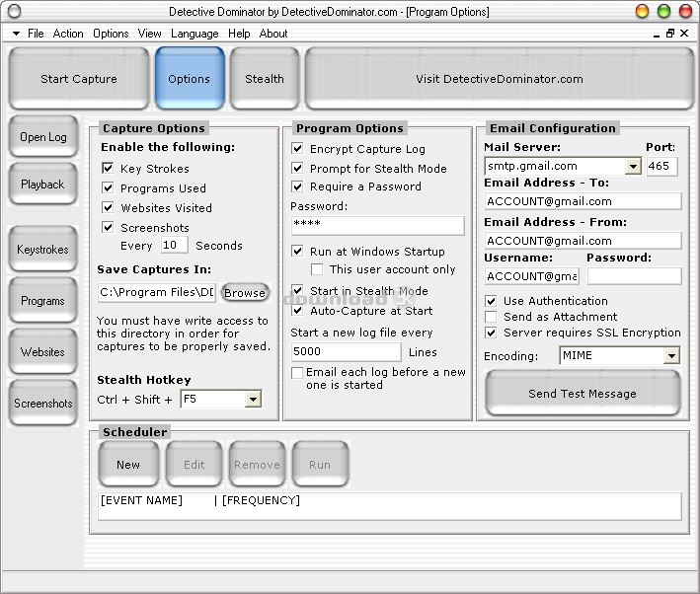Image resolution: width=700 pixels, height=594 pixels.
Task: Click the [EVENT NAME] column header text
Action: click(x=141, y=500)
